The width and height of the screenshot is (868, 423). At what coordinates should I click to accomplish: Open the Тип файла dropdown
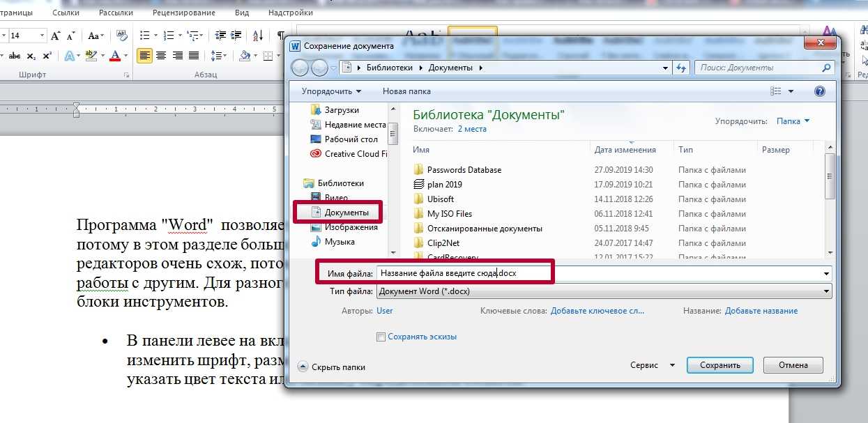[604, 291]
